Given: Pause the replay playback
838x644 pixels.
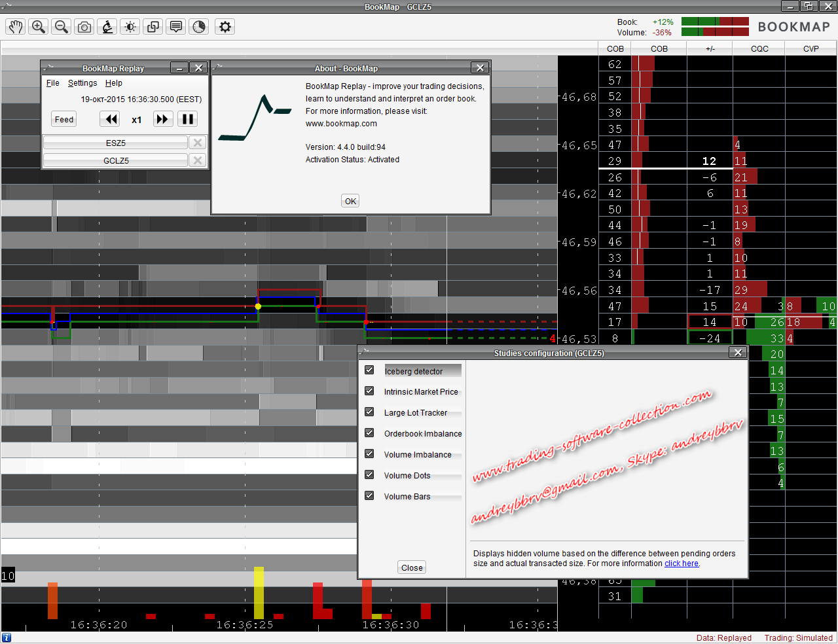Looking at the screenshot, I should 187,119.
